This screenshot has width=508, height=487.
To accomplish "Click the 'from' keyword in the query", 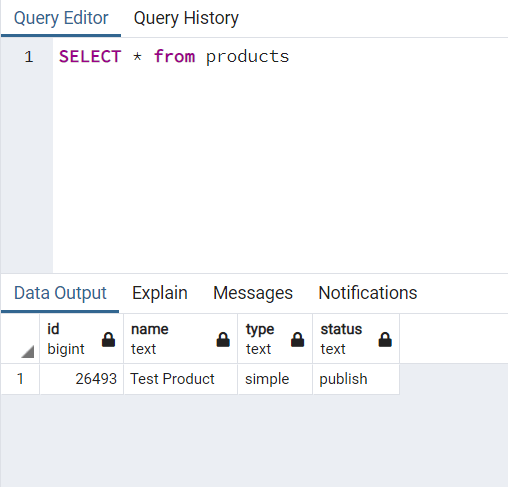I will point(174,56).
